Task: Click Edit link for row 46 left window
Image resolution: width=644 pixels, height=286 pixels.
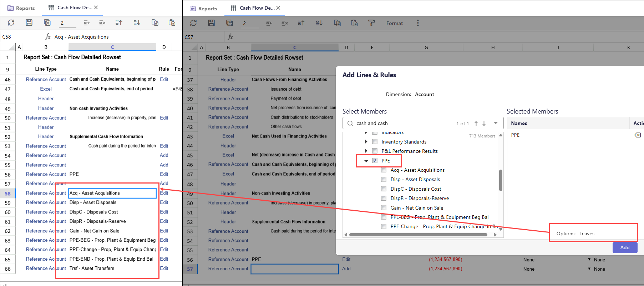Action: pyautogui.click(x=164, y=79)
